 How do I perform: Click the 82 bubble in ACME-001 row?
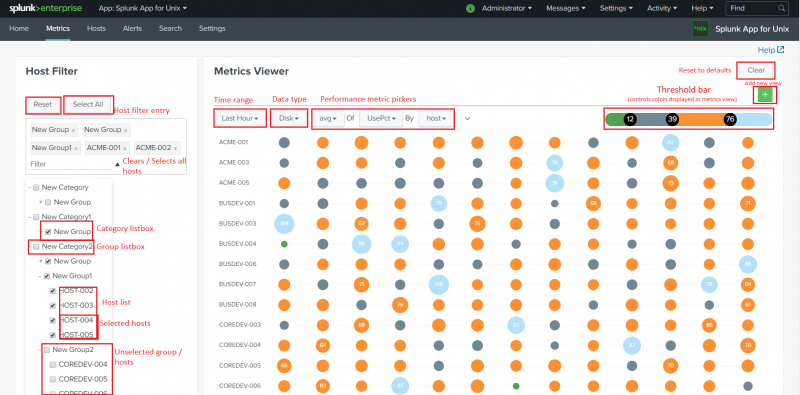coord(670,143)
